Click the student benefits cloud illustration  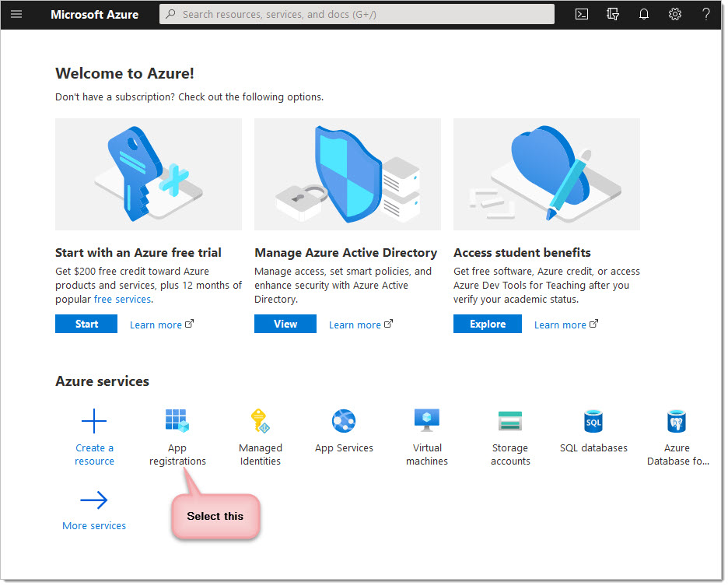(x=547, y=174)
